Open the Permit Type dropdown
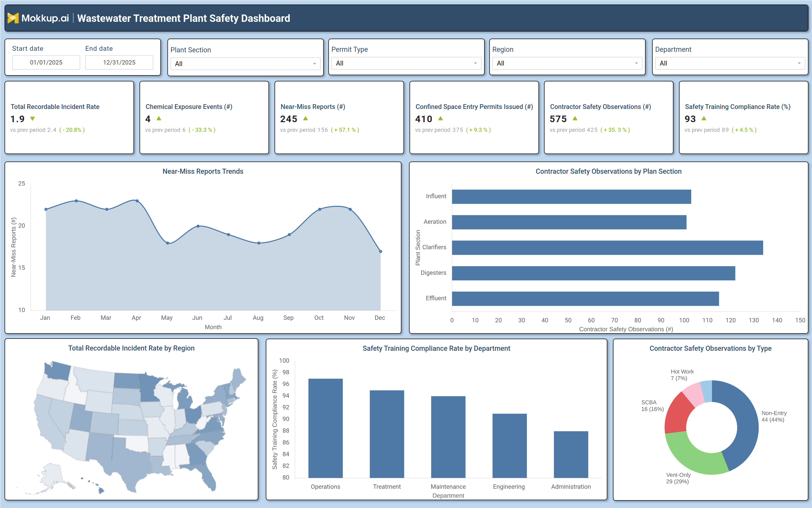812x508 pixels. point(406,63)
